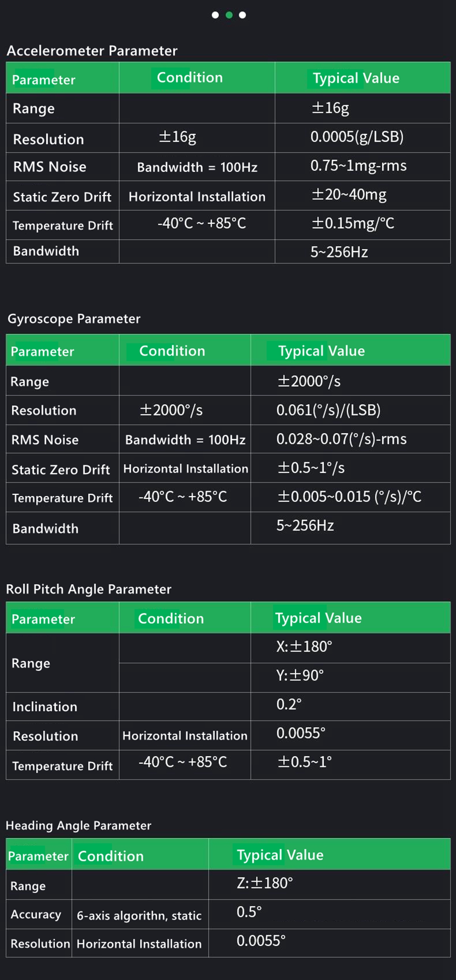The image size is (456, 980).
Task: Go to the third carousel dot
Action: pos(243,15)
